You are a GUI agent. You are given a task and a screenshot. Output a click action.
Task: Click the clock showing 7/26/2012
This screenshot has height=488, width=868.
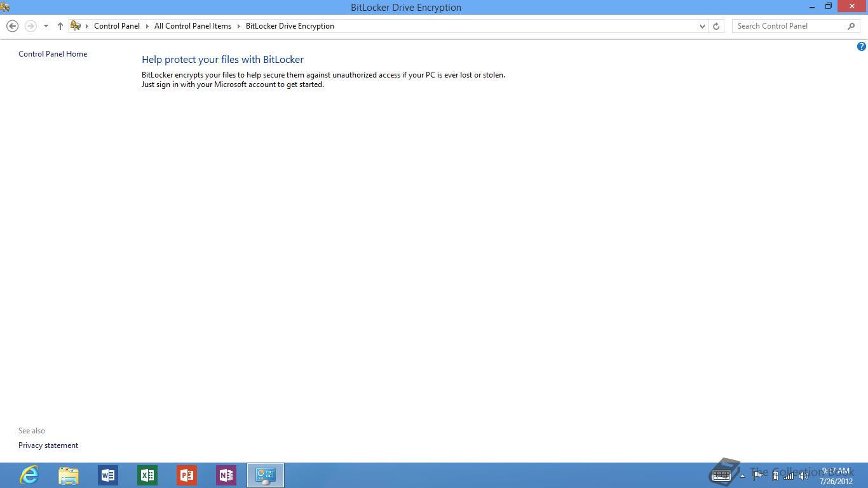[836, 476]
